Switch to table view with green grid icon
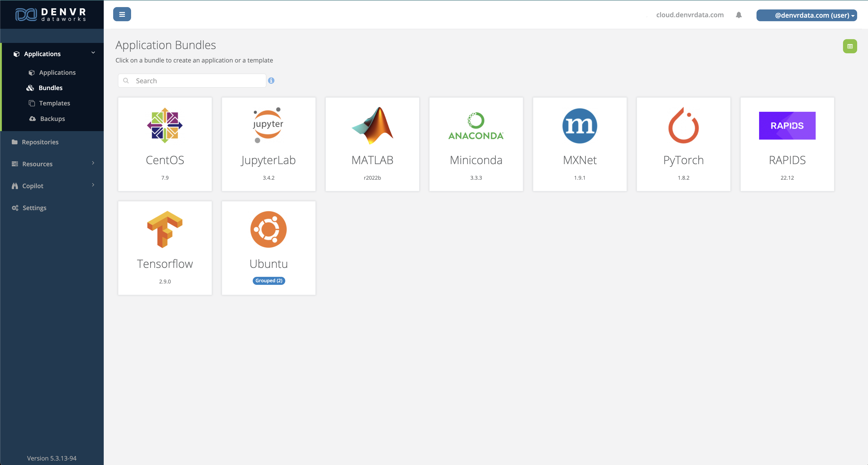The height and width of the screenshot is (465, 868). (x=850, y=46)
